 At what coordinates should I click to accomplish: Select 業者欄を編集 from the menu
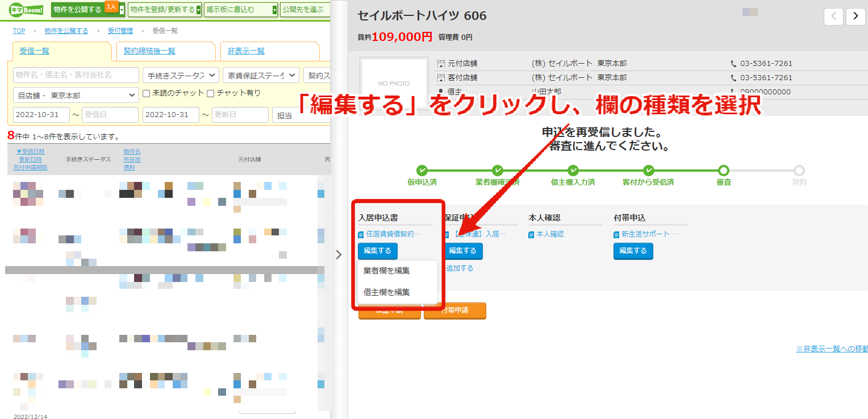[387, 271]
